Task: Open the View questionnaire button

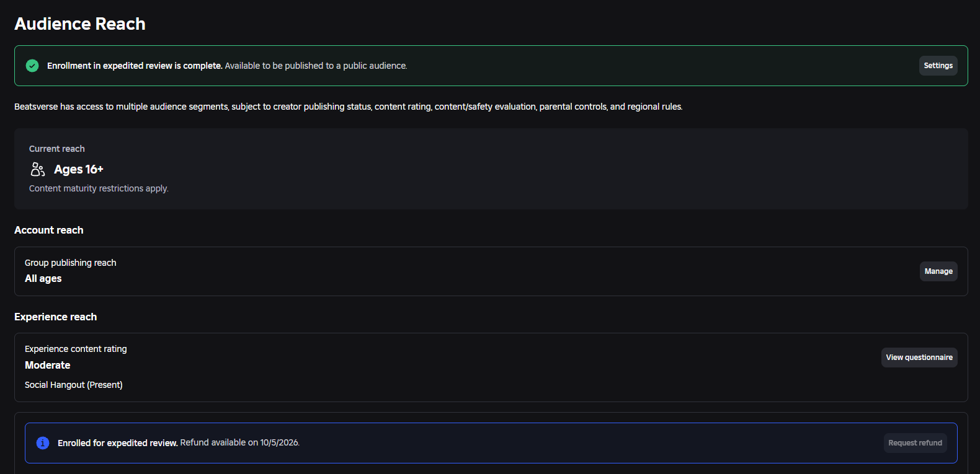Action: click(919, 358)
